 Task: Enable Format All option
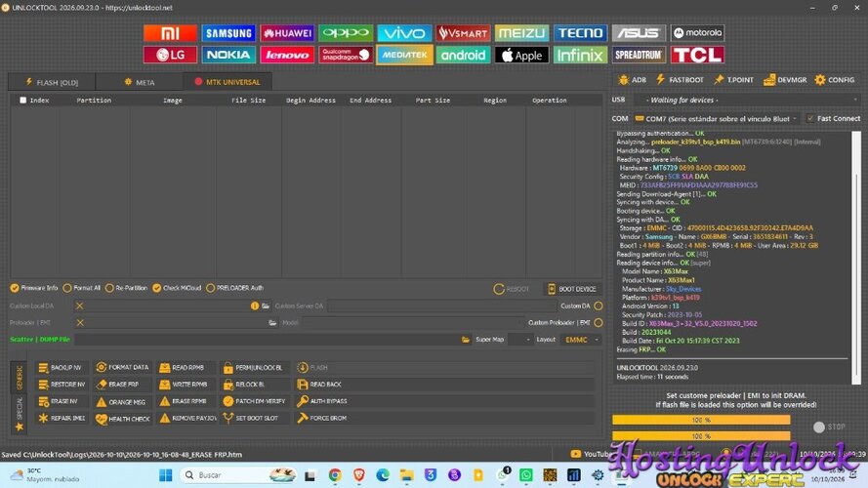point(82,288)
